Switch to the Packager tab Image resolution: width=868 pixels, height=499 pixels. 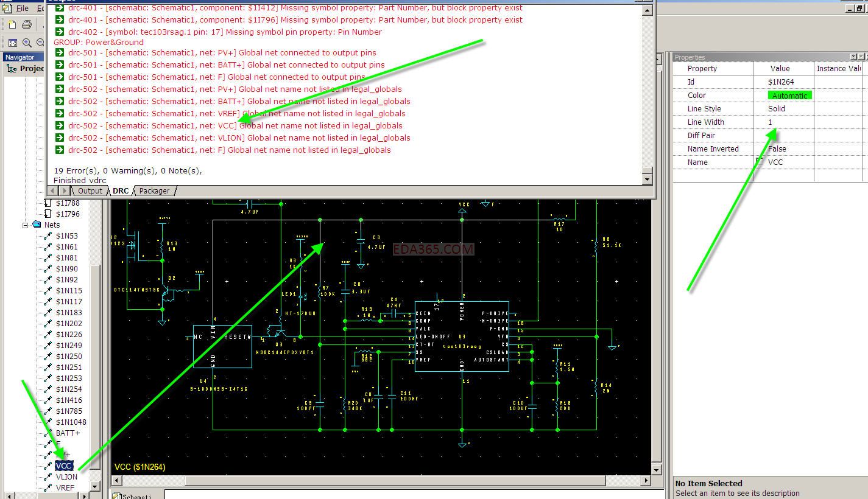click(155, 190)
